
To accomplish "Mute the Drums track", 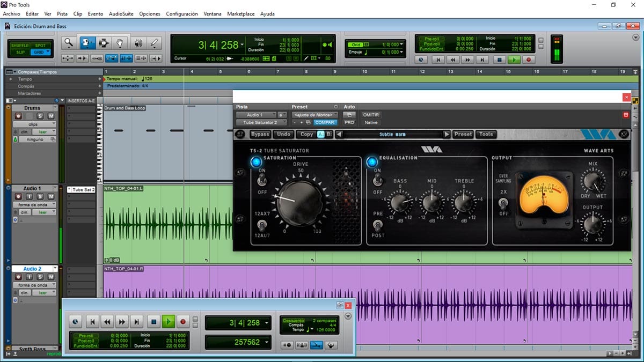I will (x=51, y=116).
